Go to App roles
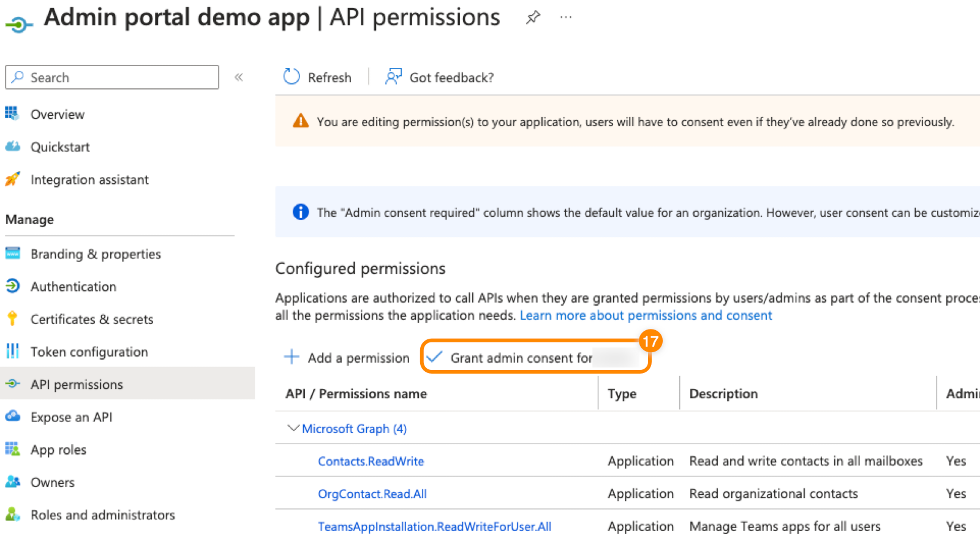Screen dimensions: 980x539 pos(58,450)
